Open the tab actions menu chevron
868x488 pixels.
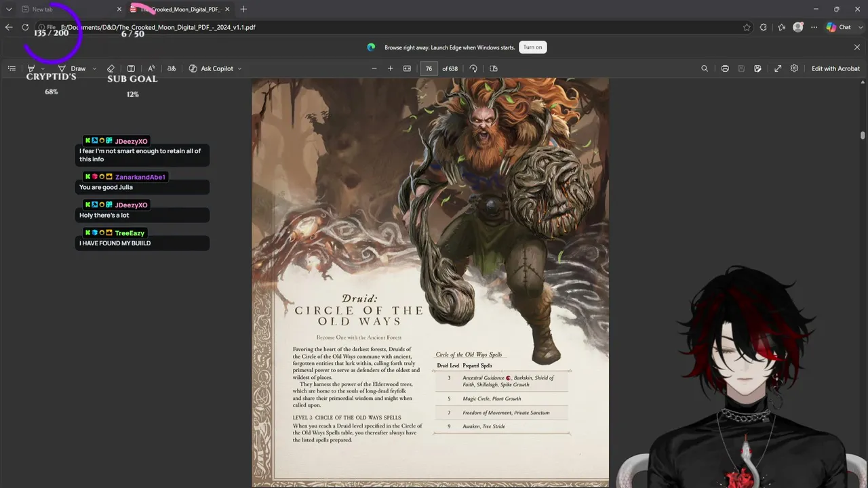[x=9, y=9]
